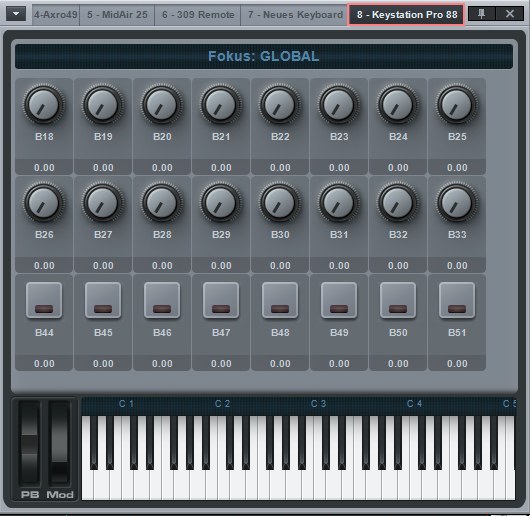The image size is (530, 516).
Task: Click knob B21
Action: click(221, 104)
